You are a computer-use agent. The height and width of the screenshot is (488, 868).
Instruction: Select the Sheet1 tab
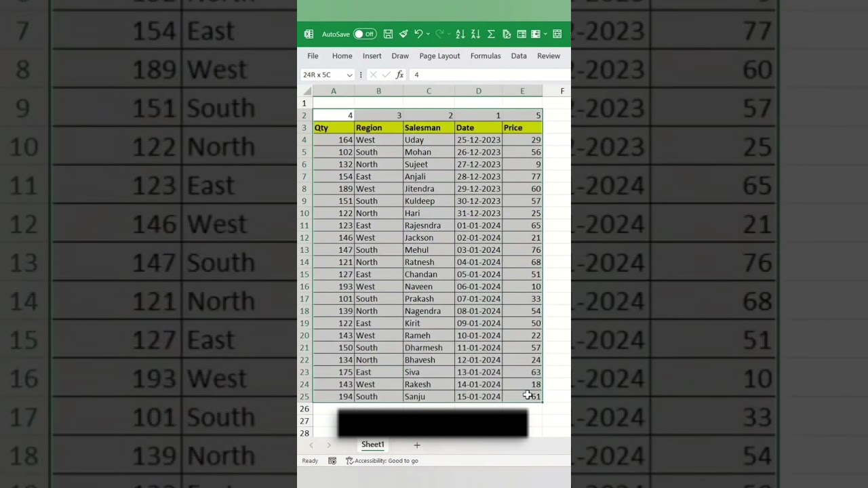click(372, 445)
